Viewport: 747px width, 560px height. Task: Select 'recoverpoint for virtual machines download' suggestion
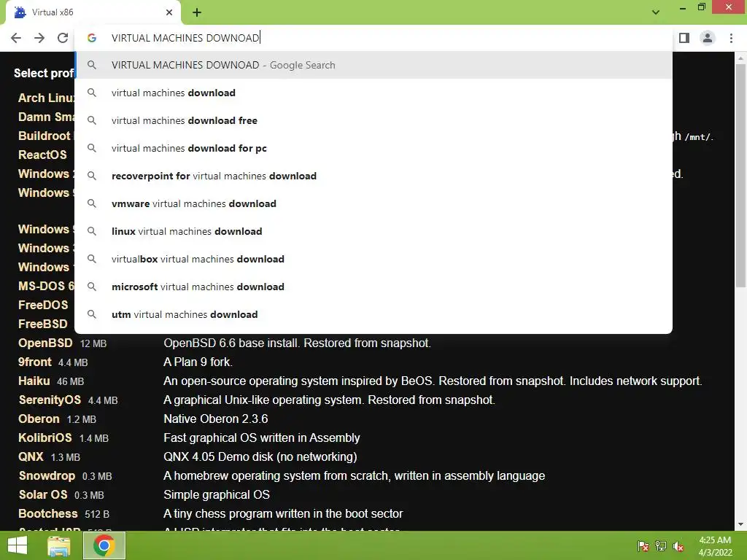pyautogui.click(x=373, y=176)
